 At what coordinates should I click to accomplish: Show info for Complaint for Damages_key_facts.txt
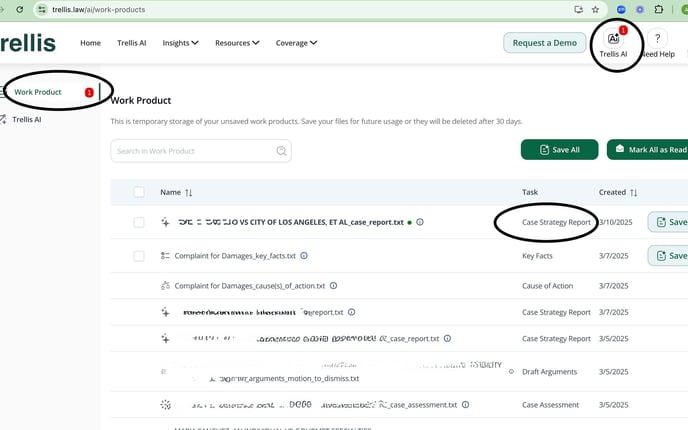tap(304, 255)
